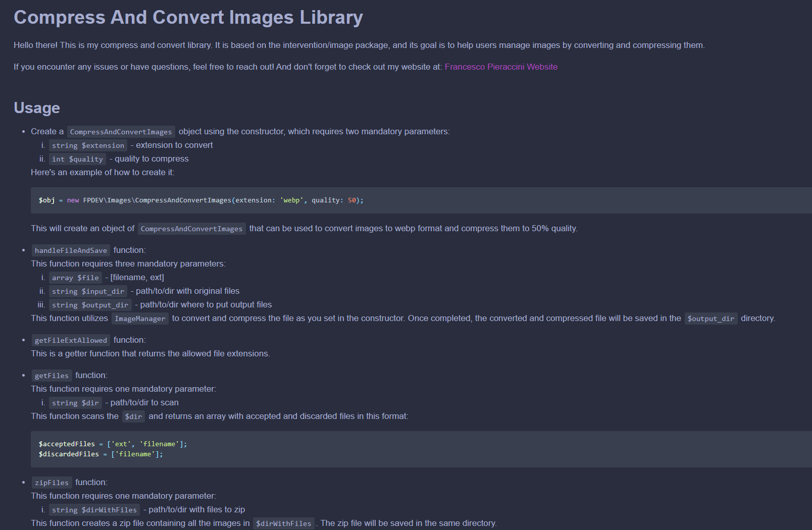The width and height of the screenshot is (812, 530).
Task: Click '- path/to/dir to scan' text
Action: [142, 403]
